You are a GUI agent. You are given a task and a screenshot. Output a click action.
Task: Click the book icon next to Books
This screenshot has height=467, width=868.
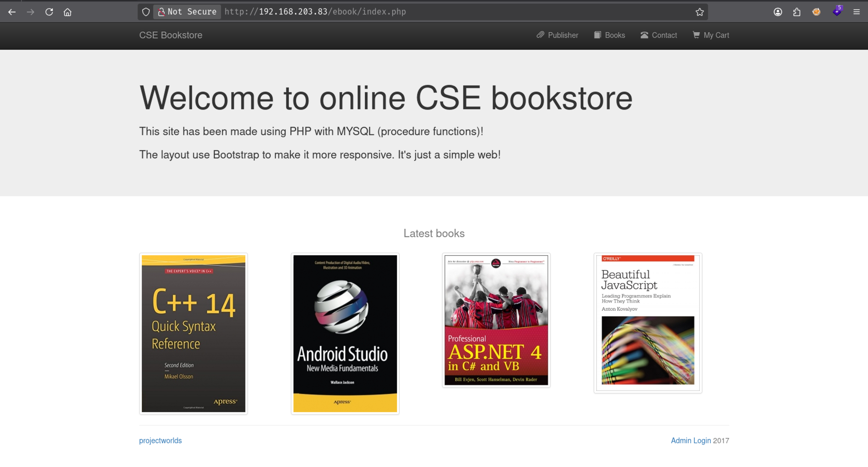pyautogui.click(x=597, y=35)
